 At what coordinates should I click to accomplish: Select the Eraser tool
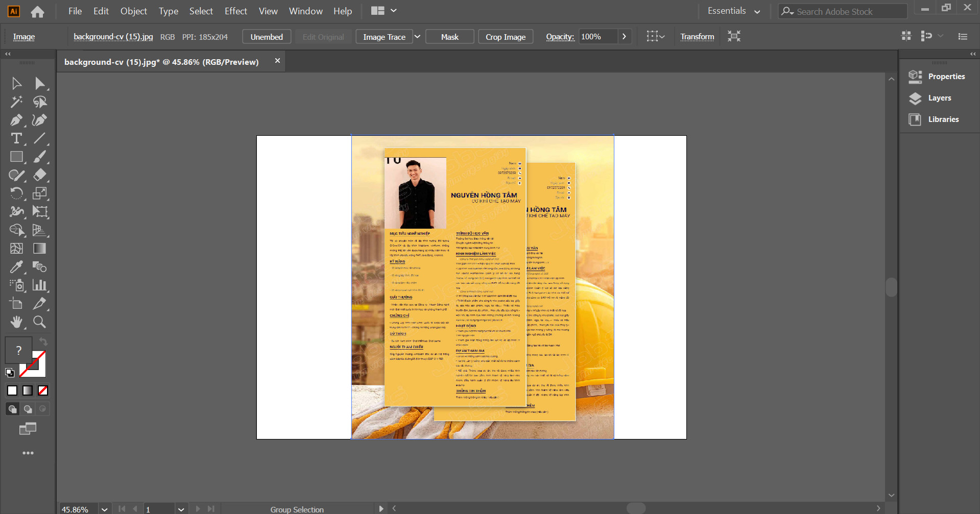(39, 175)
